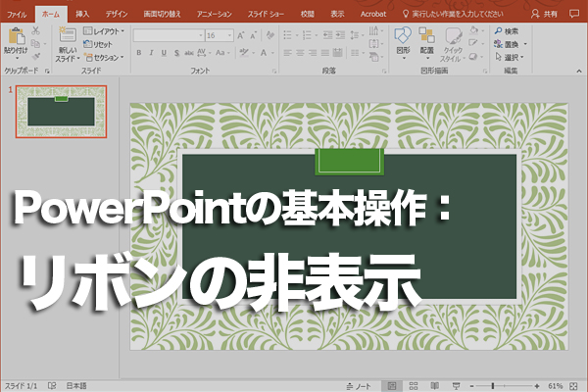Click Notes (ノート) button in status bar
This screenshot has height=392, width=588.
[359, 386]
